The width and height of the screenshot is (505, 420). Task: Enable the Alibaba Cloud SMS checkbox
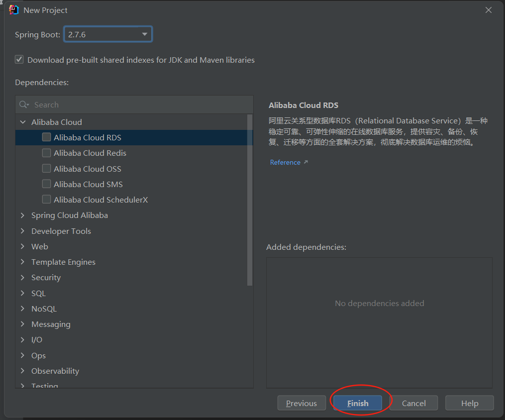coord(46,184)
